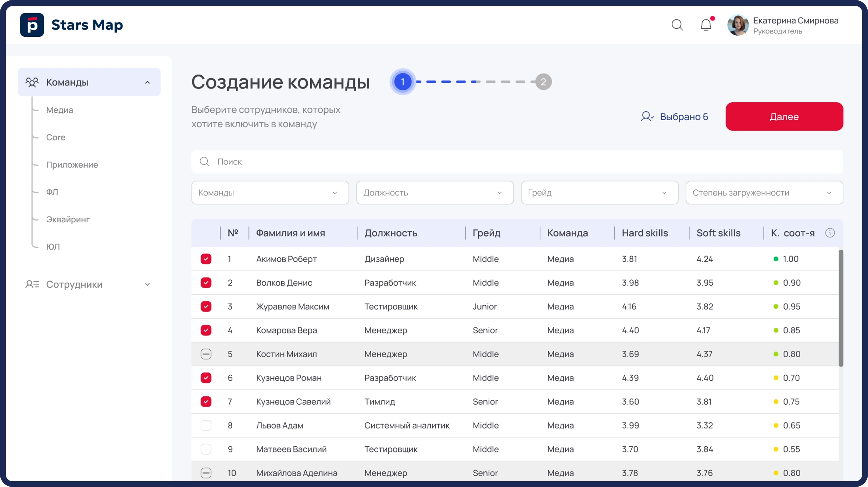Go to step 1 circle in progress
The height and width of the screenshot is (487, 868).
403,82
